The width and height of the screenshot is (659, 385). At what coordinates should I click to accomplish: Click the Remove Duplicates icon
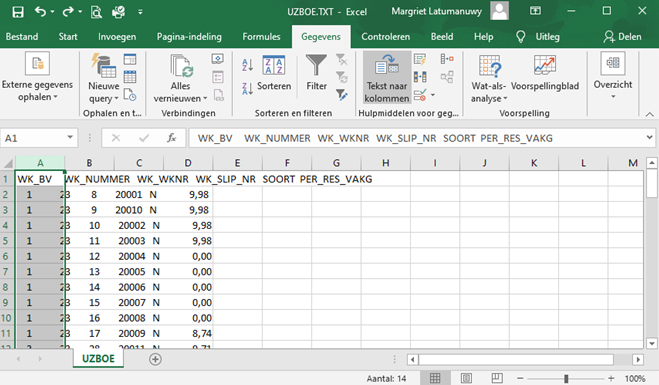[419, 77]
